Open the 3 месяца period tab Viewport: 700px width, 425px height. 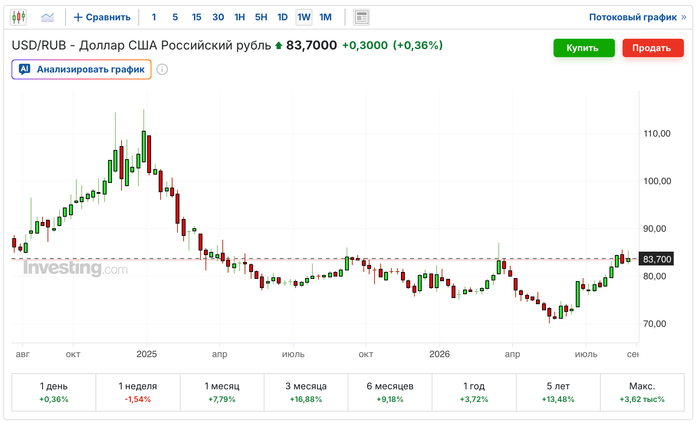[306, 392]
